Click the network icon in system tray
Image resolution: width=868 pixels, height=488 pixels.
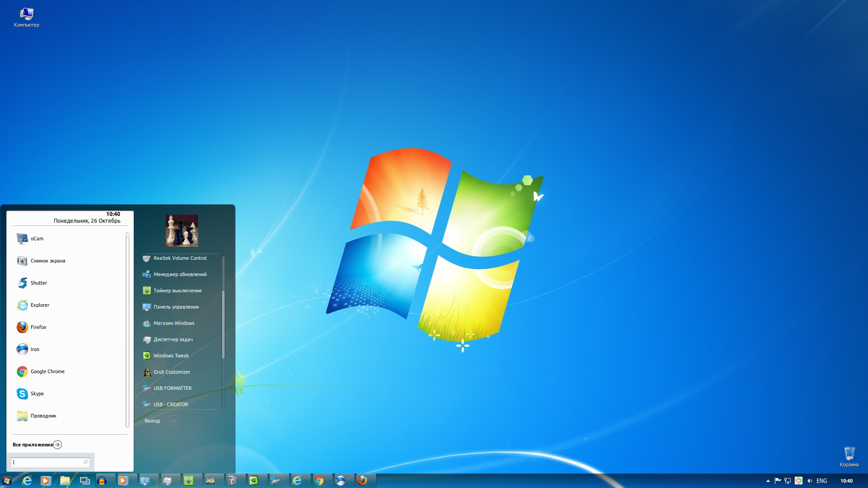pos(788,481)
